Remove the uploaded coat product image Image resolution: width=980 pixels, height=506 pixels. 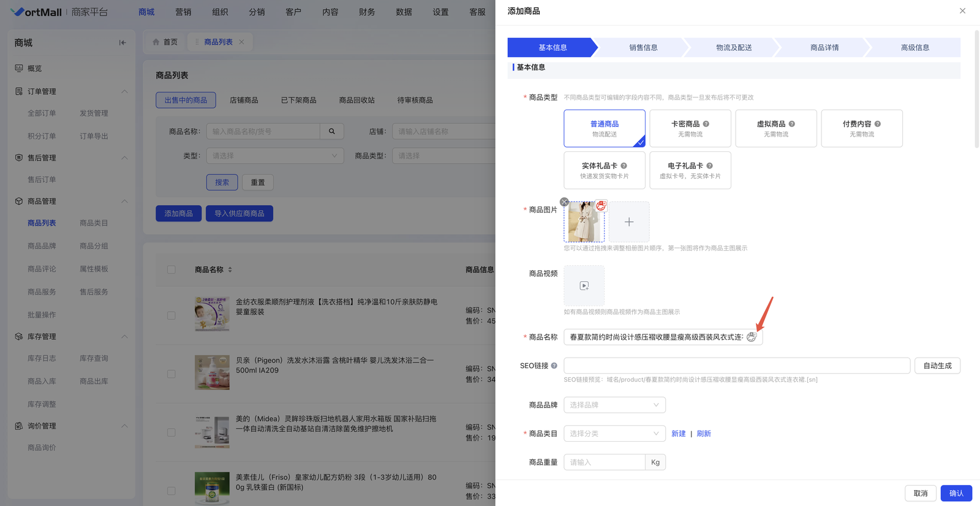tap(564, 202)
